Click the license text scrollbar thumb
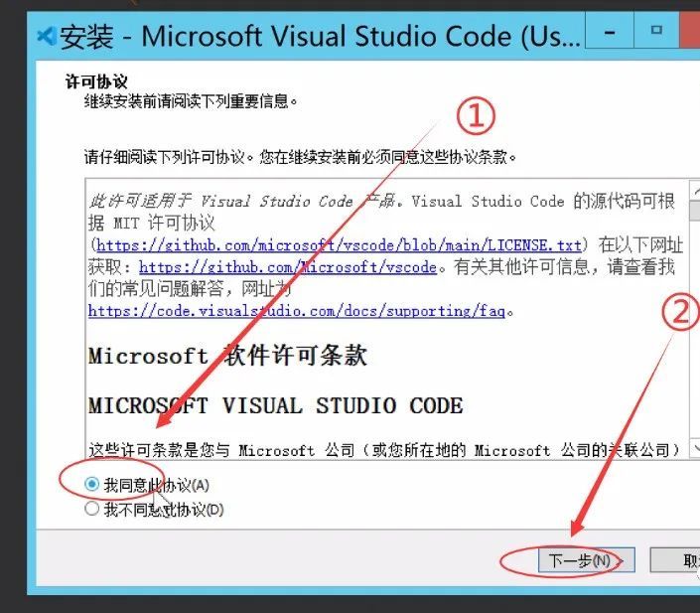The image size is (700, 613). click(x=696, y=211)
